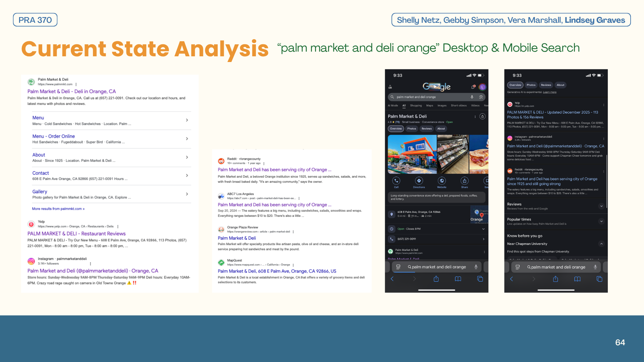Tap page settings icon in left phone address bar
644x362 pixels.
[x=398, y=267]
